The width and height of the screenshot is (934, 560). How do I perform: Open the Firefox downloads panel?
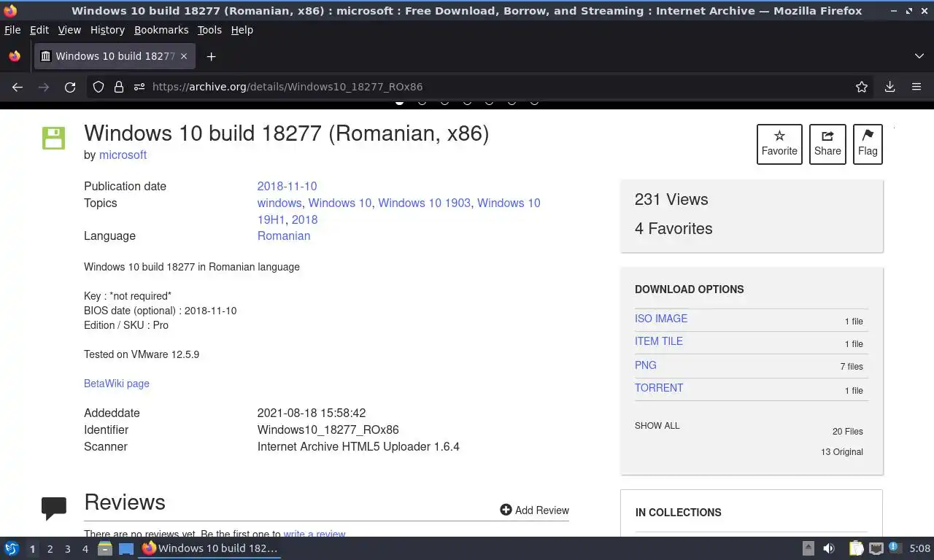coord(889,87)
